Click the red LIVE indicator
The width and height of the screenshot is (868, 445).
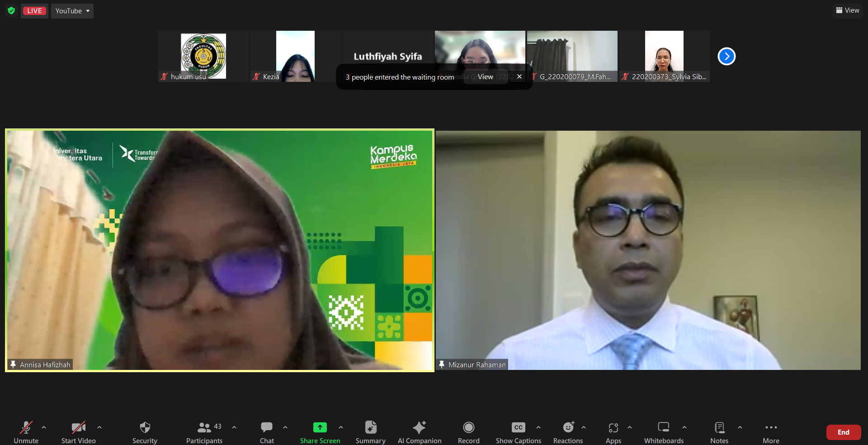tap(34, 11)
